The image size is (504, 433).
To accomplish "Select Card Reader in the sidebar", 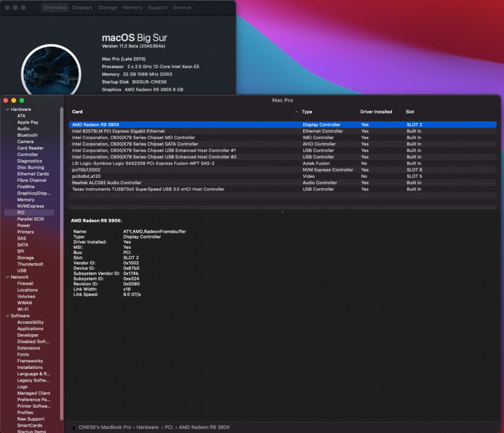I will coord(30,148).
